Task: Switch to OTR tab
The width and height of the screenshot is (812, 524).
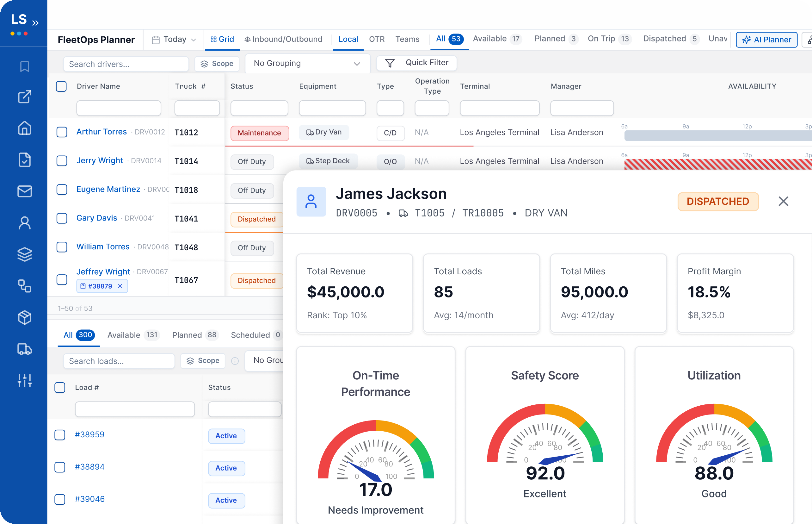Action: tap(376, 39)
